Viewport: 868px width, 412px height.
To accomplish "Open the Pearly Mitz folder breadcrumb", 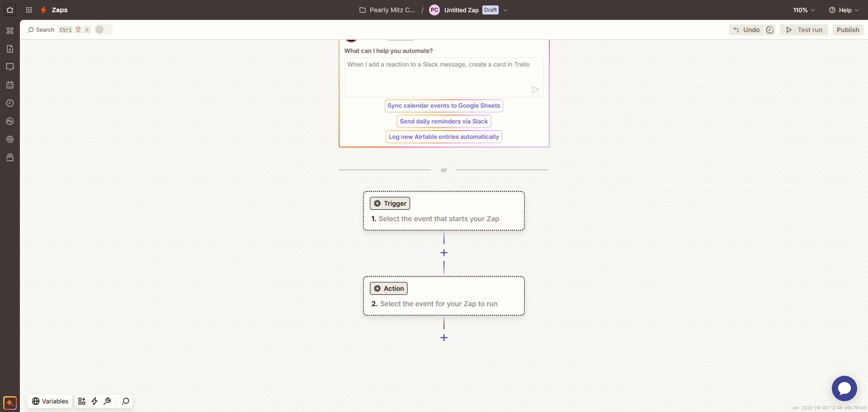I will click(387, 10).
